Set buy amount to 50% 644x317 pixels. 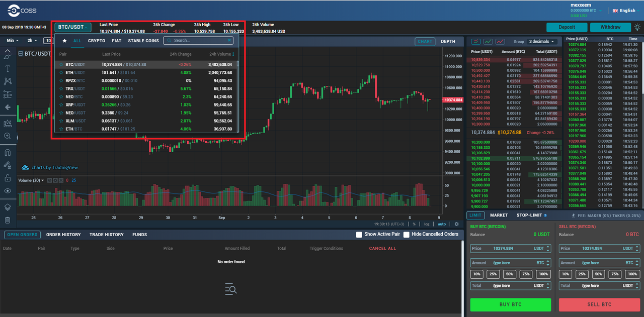pyautogui.click(x=510, y=274)
